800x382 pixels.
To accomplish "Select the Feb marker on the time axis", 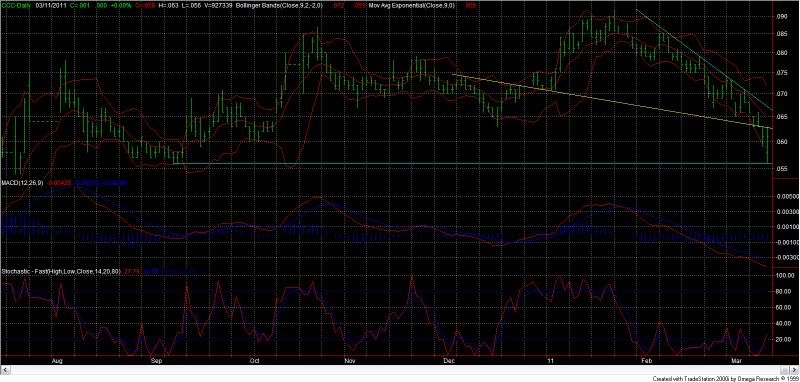I will [x=647, y=361].
